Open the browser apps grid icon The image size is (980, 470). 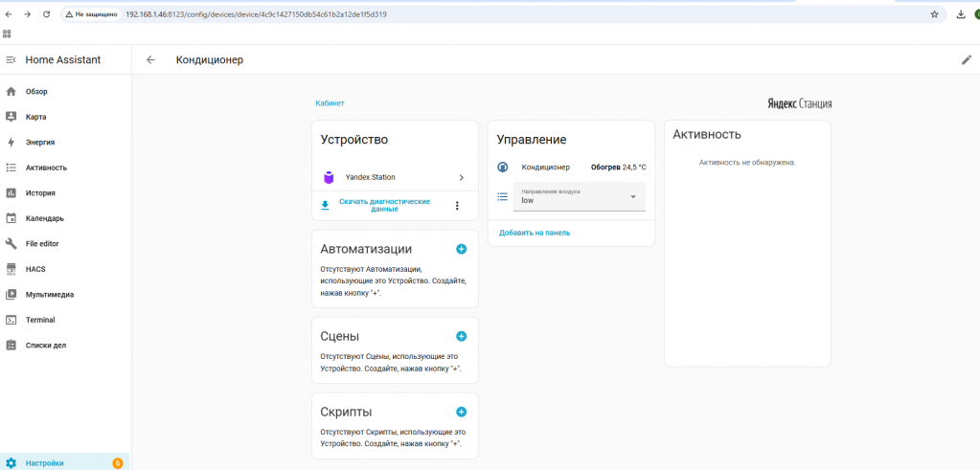click(x=7, y=34)
